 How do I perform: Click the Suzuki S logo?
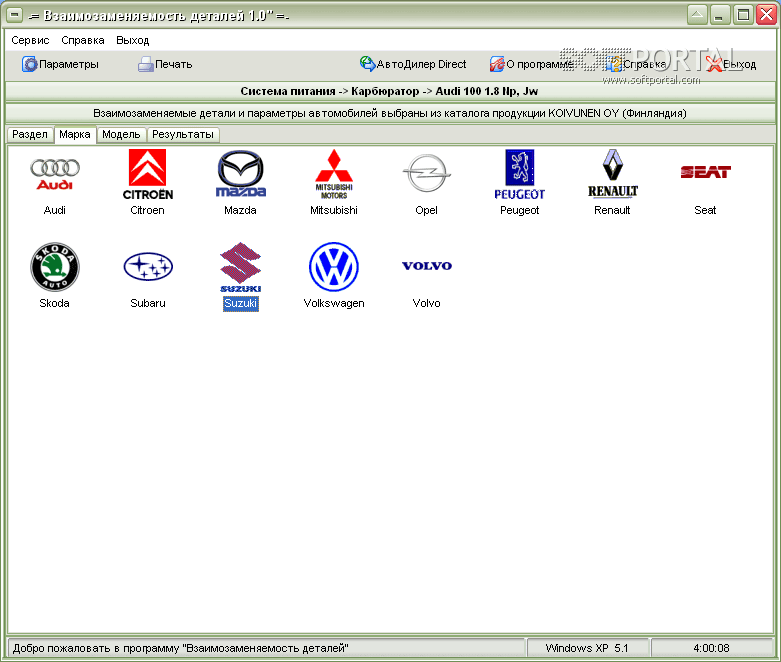click(x=241, y=267)
